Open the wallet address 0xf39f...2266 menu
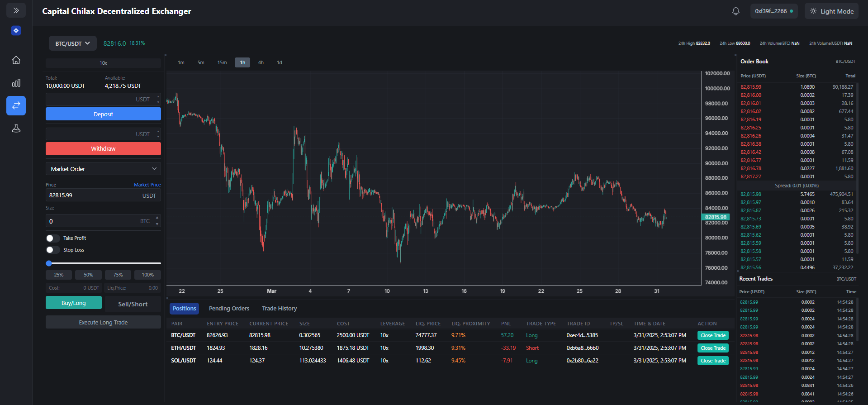The image size is (868, 405). click(773, 11)
